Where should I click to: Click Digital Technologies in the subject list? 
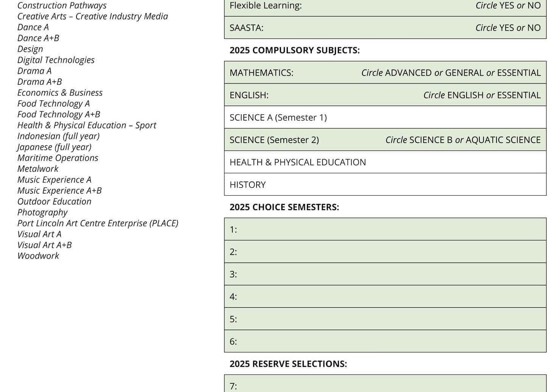[56, 60]
